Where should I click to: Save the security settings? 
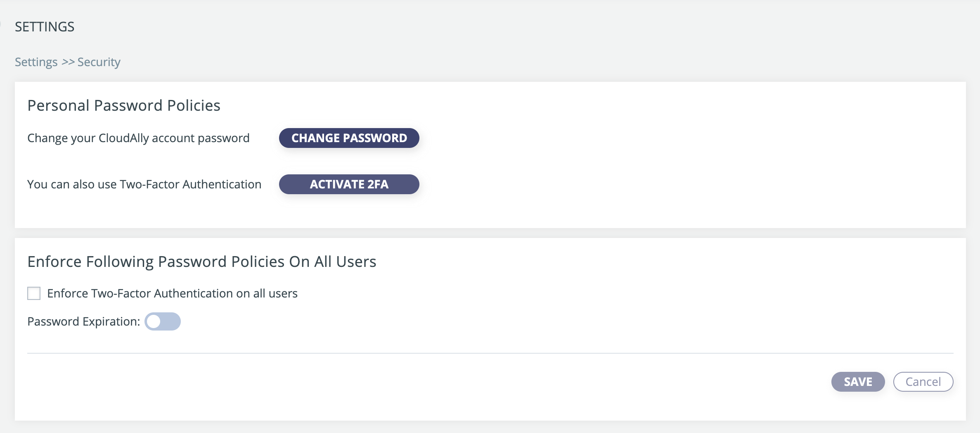[858, 382]
